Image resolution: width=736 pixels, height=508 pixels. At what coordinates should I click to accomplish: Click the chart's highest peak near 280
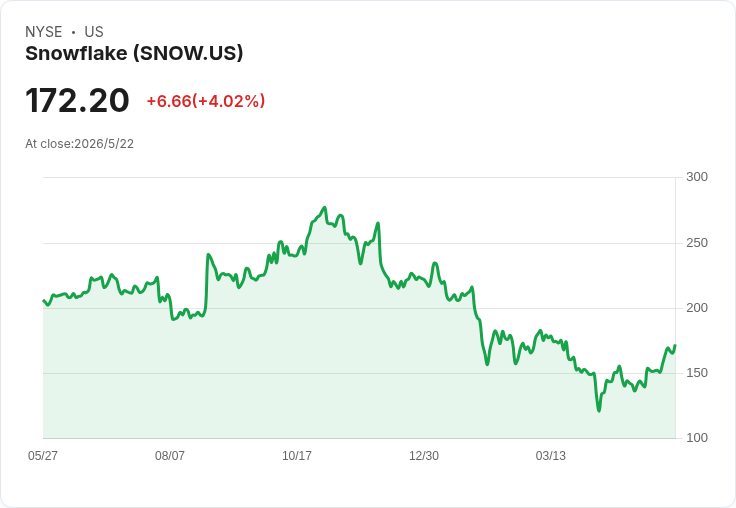coord(324,207)
